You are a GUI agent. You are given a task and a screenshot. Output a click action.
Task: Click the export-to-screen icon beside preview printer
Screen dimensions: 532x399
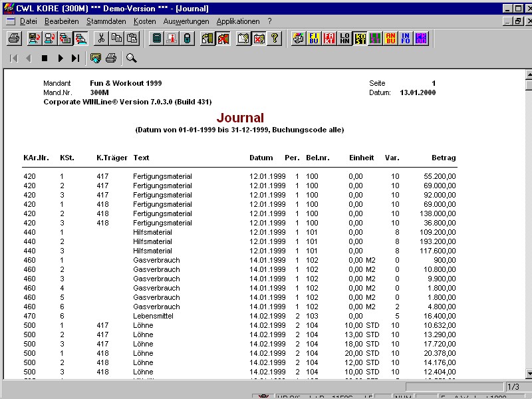(x=96, y=58)
